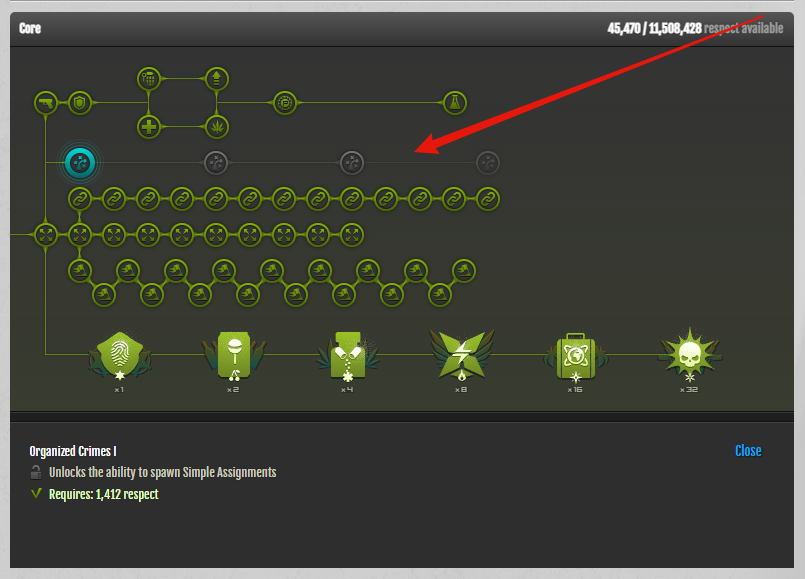Click the skull x32 badge

pyautogui.click(x=689, y=358)
